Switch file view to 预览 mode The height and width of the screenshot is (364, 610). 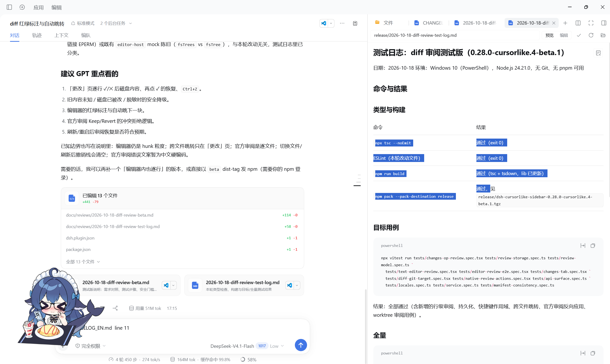(x=549, y=35)
